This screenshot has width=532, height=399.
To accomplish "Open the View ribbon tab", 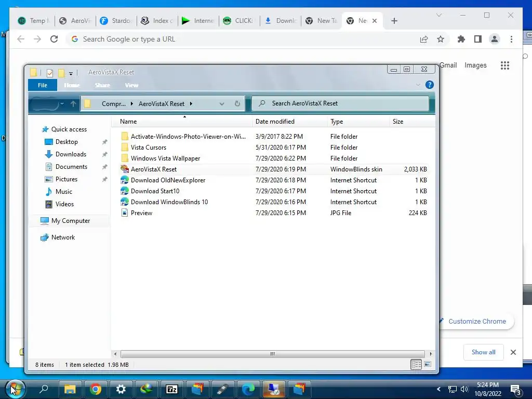I will 131,85.
